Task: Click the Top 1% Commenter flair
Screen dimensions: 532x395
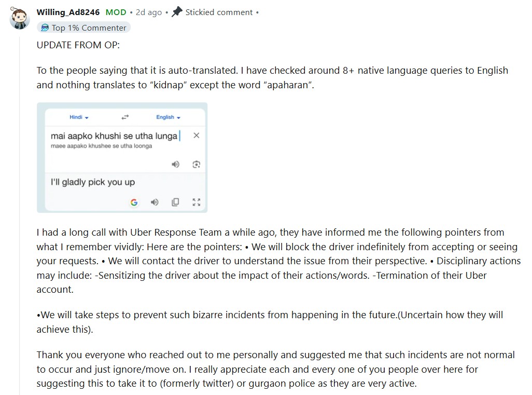Action: tap(84, 28)
